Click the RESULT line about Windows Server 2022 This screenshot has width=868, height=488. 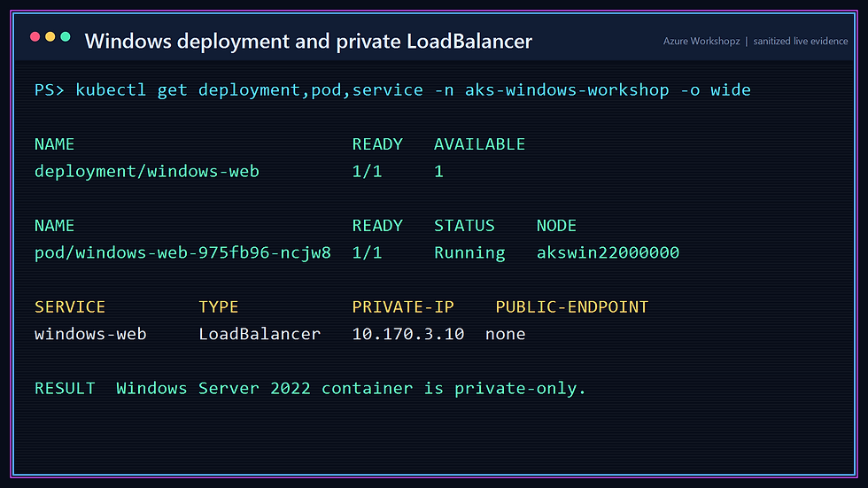pos(310,389)
